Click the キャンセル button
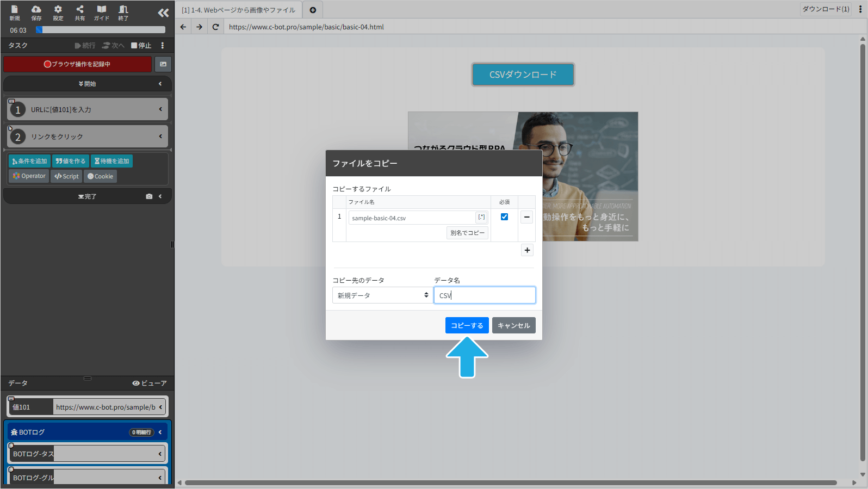Viewport: 868px width, 489px height. pyautogui.click(x=514, y=325)
